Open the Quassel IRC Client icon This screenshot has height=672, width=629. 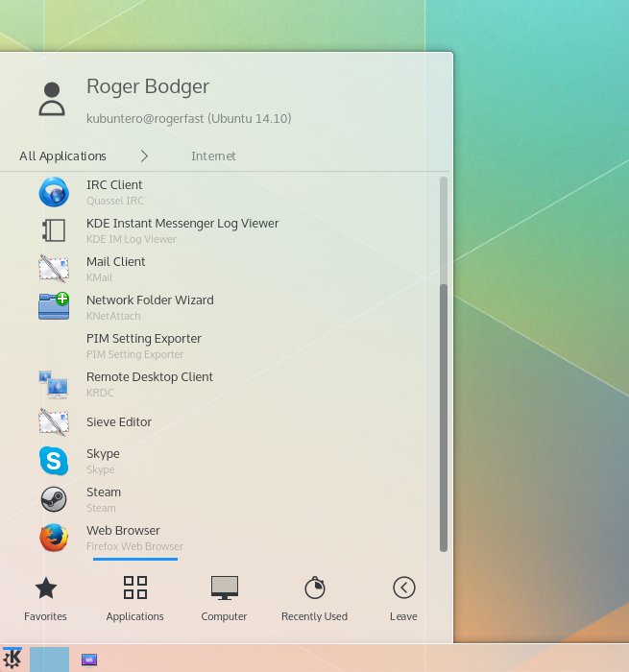(x=54, y=192)
